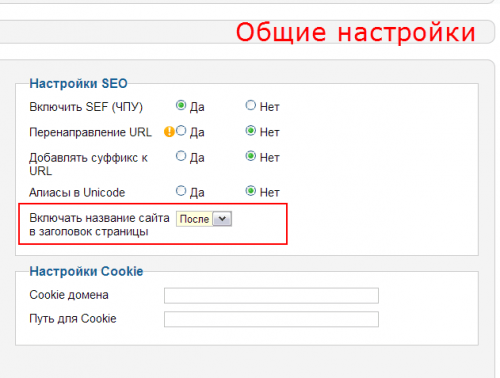The image size is (500, 378).
Task: Click the Алиасы в Unicode label
Action: point(77,193)
